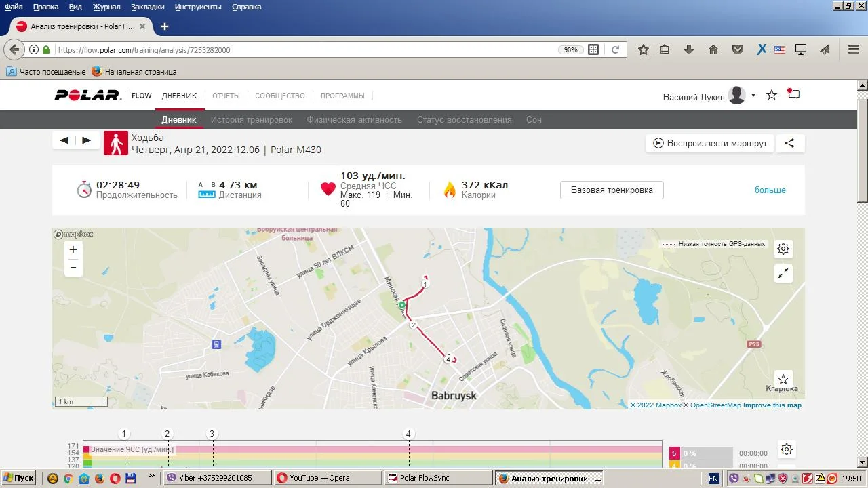
Task: Open Firefox bookmarks list icon
Action: 665,49
